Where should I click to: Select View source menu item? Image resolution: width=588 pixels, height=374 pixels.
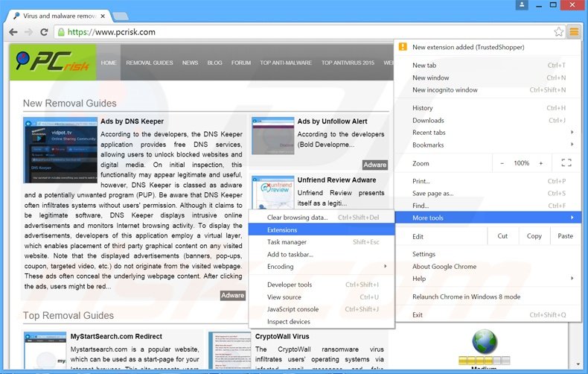322,297
